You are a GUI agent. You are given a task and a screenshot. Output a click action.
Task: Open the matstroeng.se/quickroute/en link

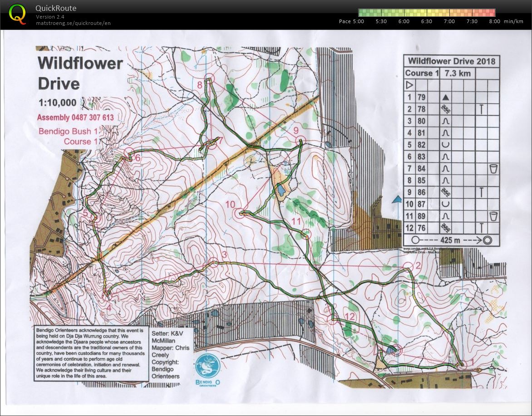[74, 23]
